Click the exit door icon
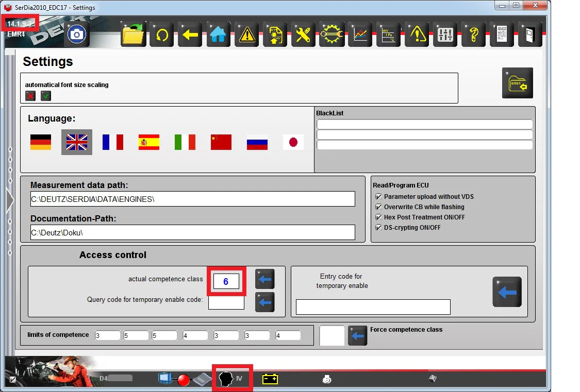 pos(529,35)
